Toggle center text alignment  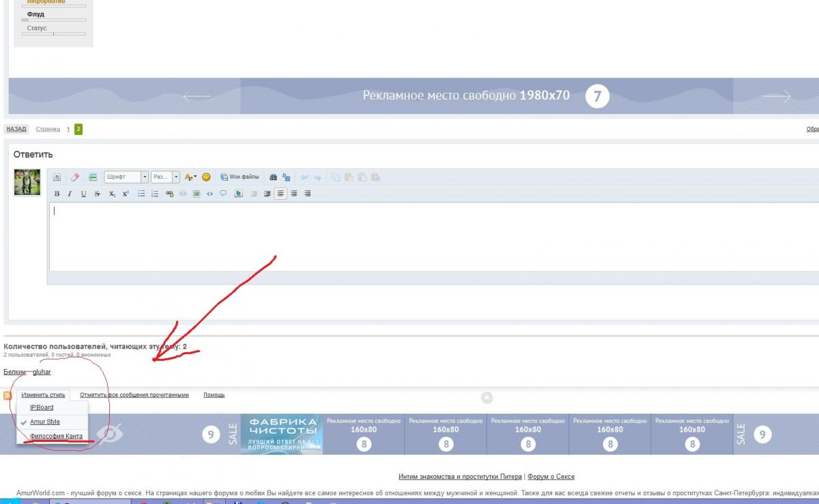[294, 194]
